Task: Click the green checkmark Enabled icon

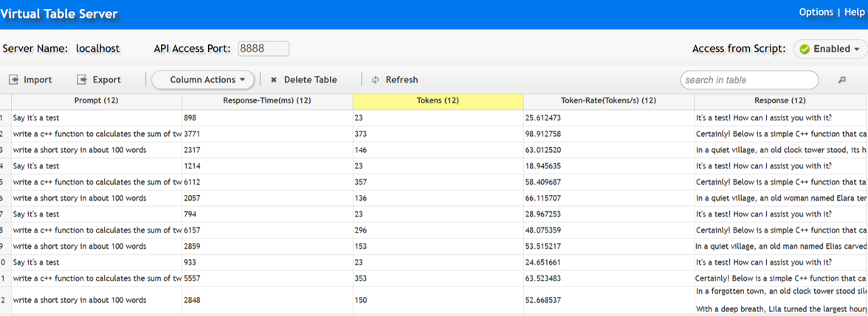Action: tap(805, 49)
